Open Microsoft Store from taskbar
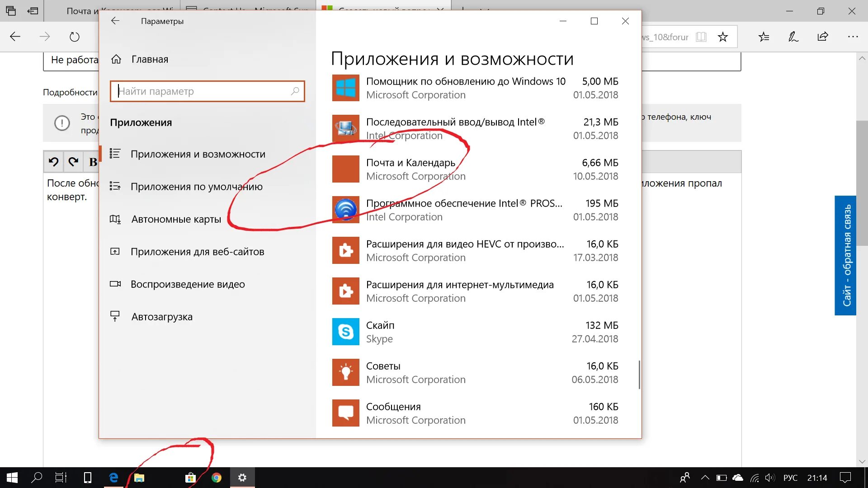 190,478
